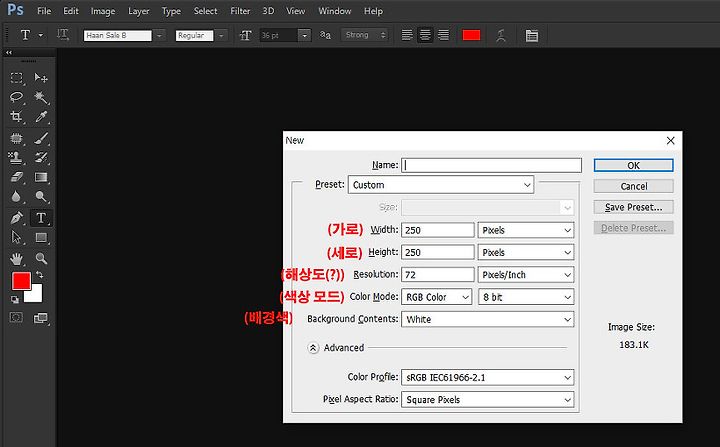This screenshot has height=447, width=720.
Task: Select the History Brush tool
Action: point(41,158)
